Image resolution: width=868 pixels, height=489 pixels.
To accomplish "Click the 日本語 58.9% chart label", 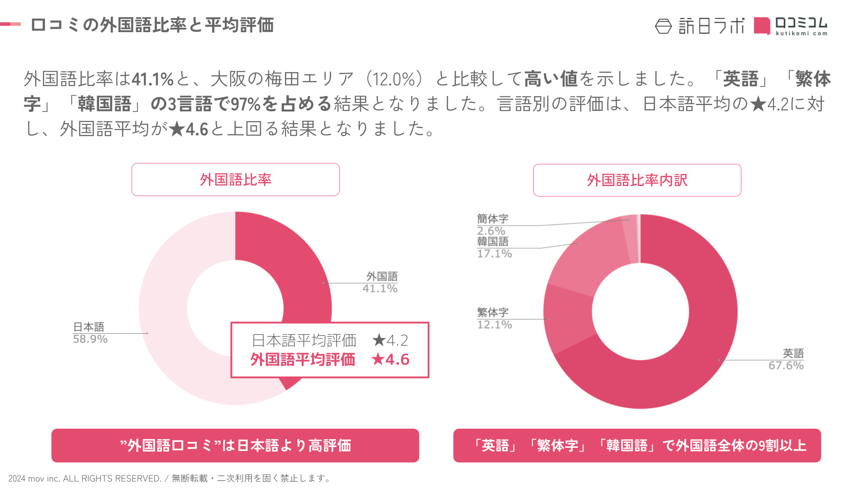I will (x=90, y=333).
